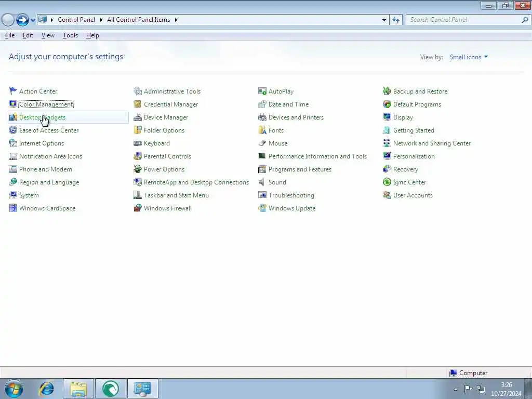The height and width of the screenshot is (399, 532).
Task: Click the Power Options icon
Action: [137, 169]
